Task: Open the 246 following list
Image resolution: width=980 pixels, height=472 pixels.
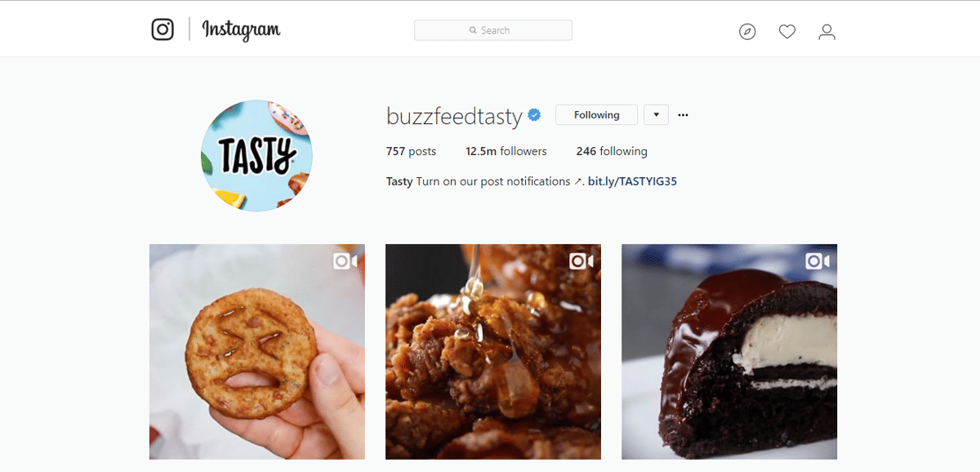Action: (612, 151)
